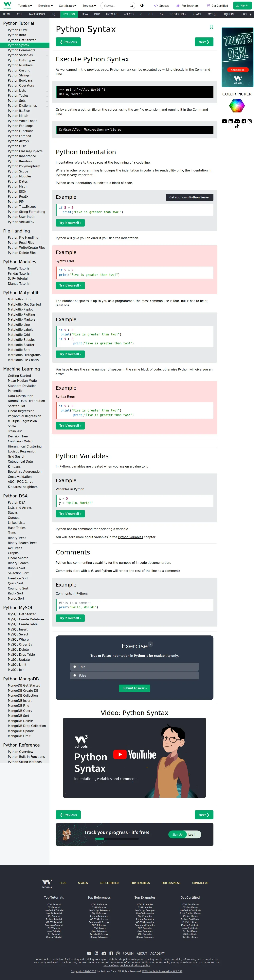The image size is (254, 980).
Task: Expand the Python Lists submenu arrow
Action: 47,91
